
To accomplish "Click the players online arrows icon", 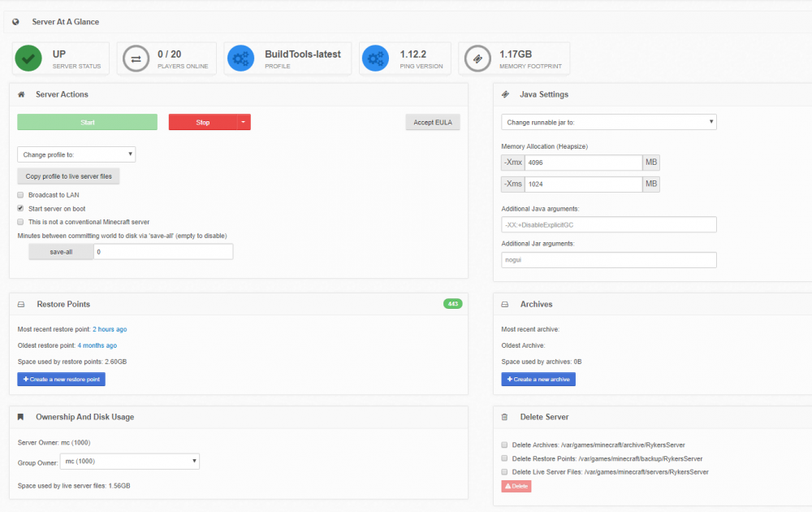I will (136, 59).
